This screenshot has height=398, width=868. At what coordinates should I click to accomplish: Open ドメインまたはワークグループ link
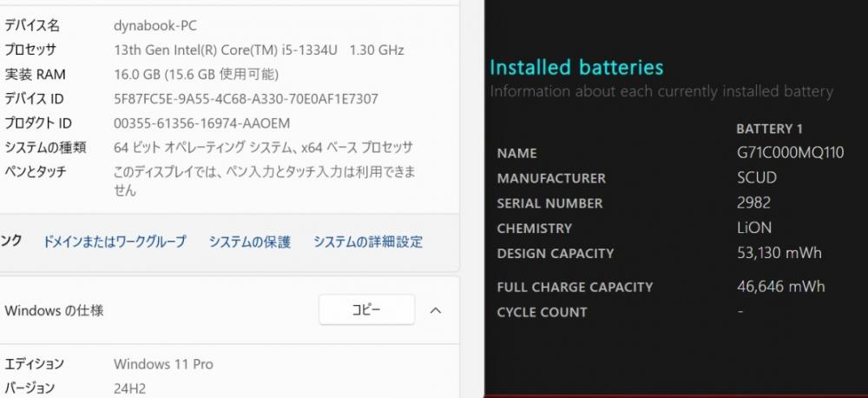(115, 242)
